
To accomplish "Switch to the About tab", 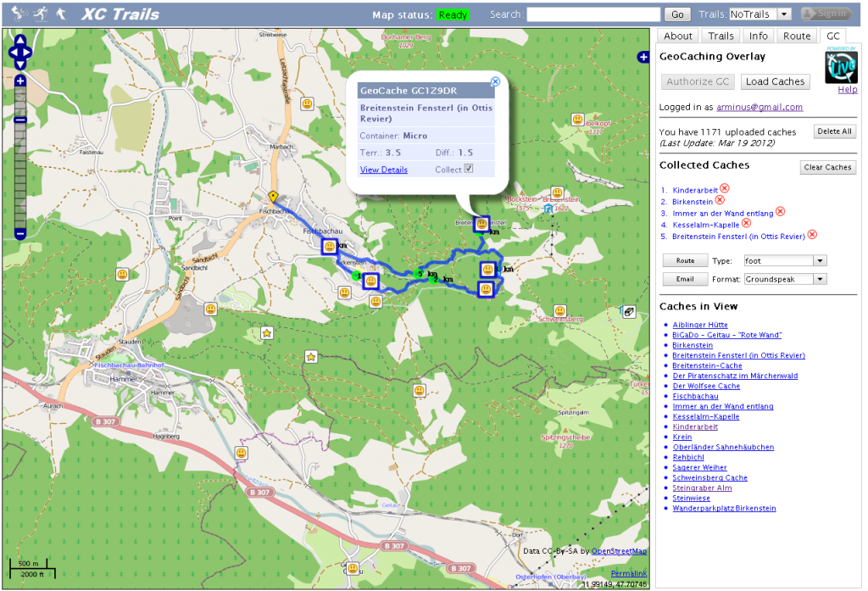I will pos(677,36).
